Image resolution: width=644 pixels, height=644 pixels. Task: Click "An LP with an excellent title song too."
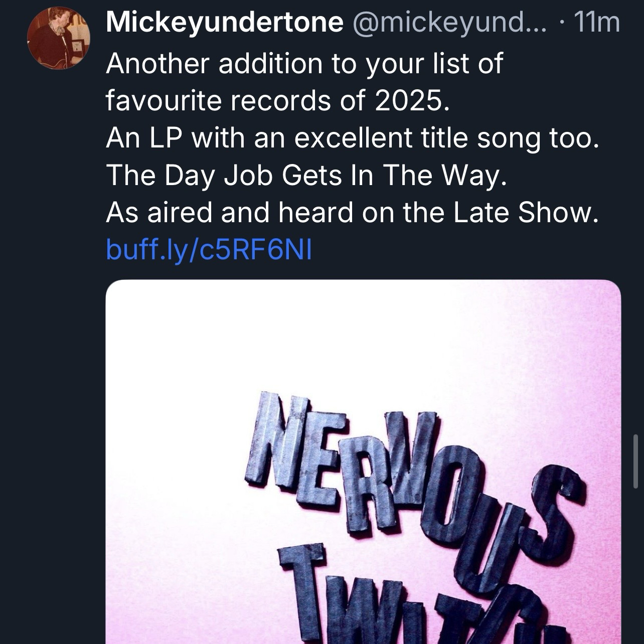click(352, 138)
